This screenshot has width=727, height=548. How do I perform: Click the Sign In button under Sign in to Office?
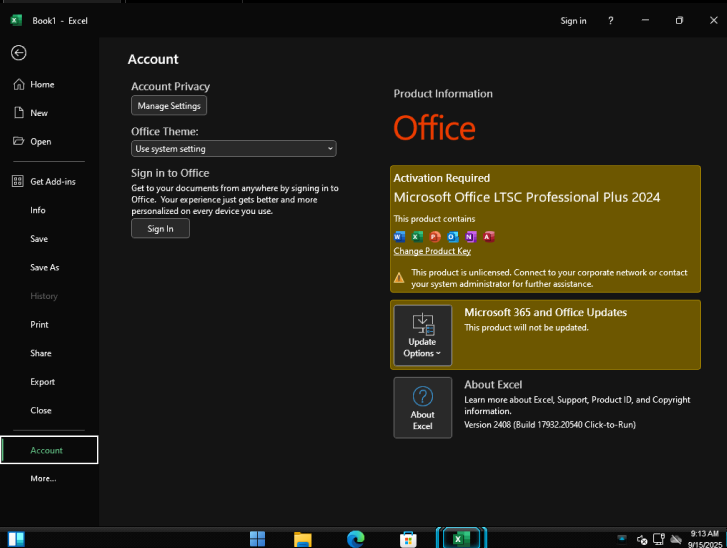pos(160,229)
